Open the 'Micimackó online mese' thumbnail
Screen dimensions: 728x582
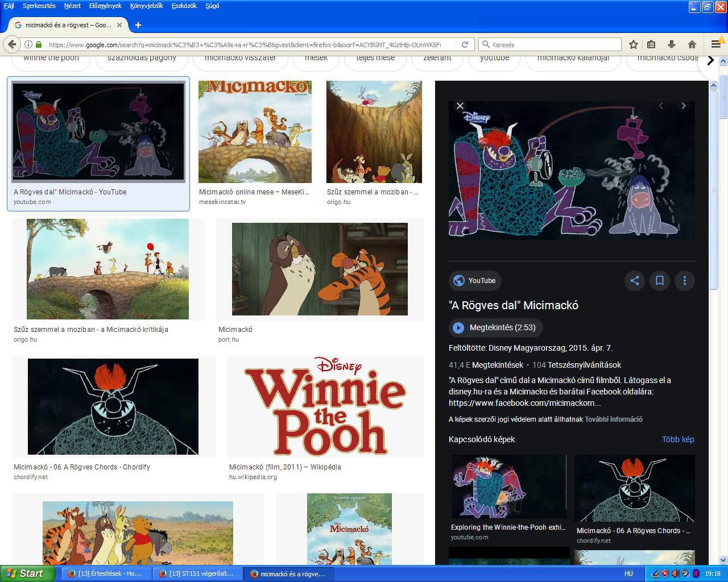(255, 132)
